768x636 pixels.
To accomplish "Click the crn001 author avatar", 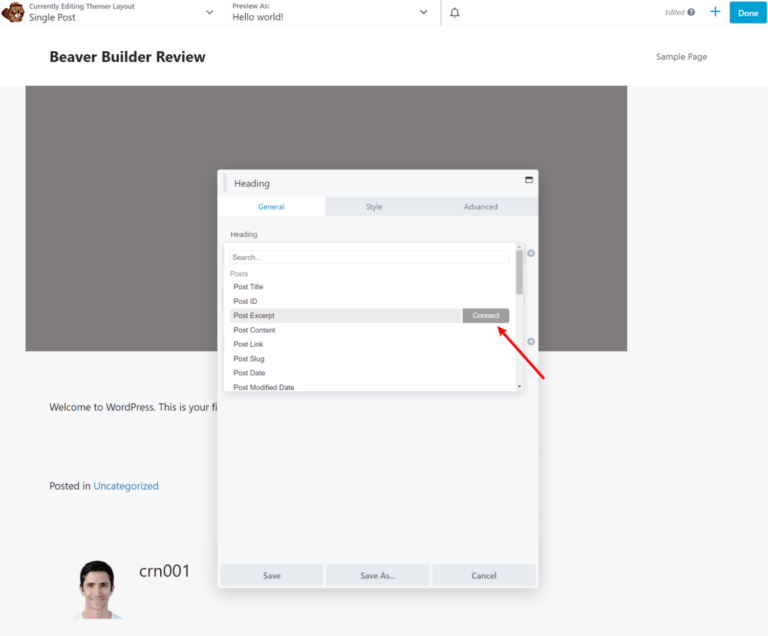I will coord(97,589).
